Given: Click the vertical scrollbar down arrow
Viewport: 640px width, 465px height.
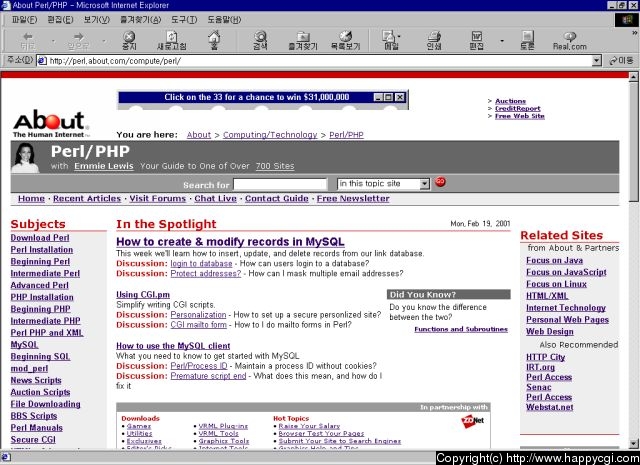Looking at the screenshot, I should coord(633,444).
